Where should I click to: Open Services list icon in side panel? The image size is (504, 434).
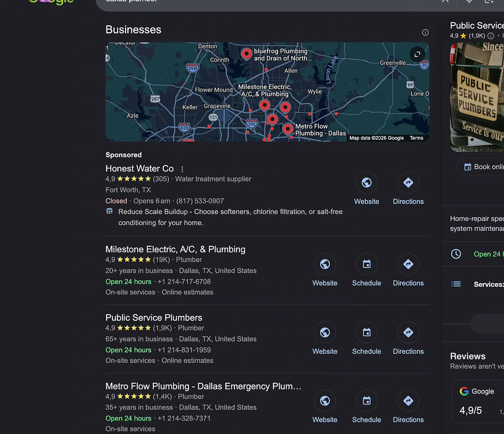tap(456, 284)
